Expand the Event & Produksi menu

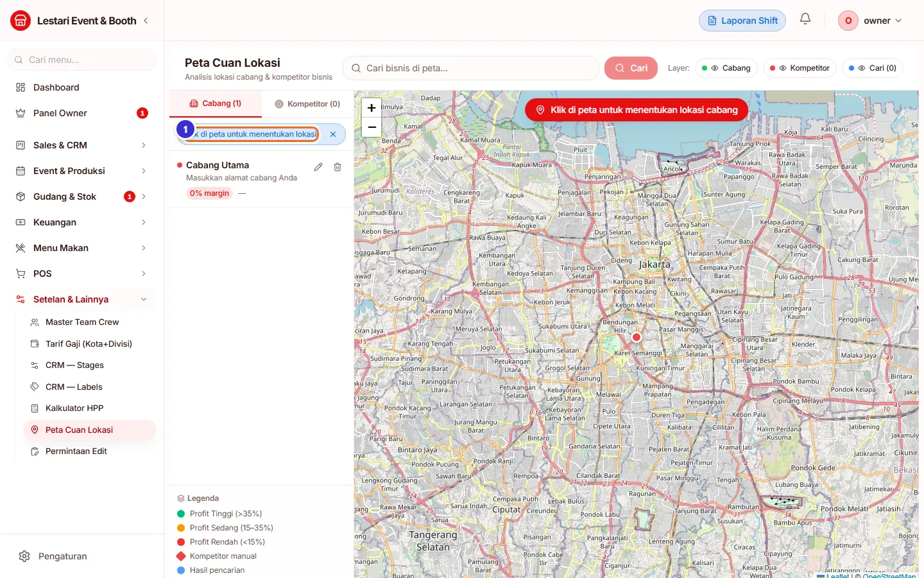(x=82, y=171)
